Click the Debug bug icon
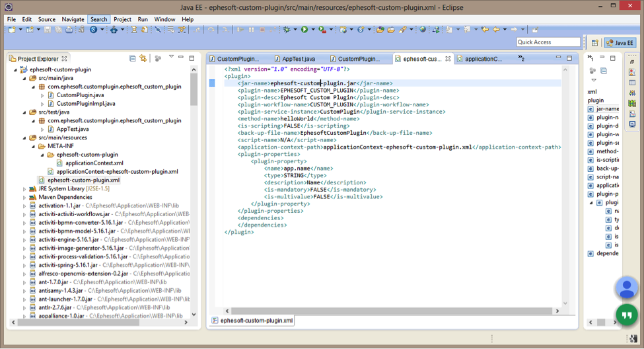 pos(287,30)
